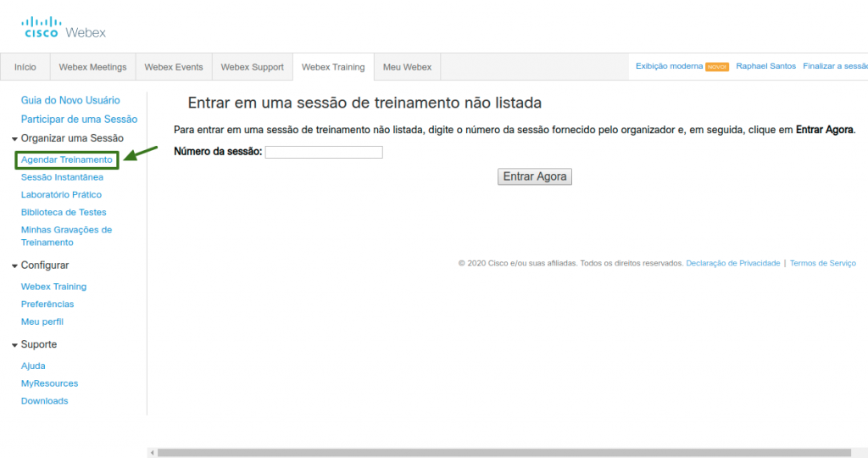Image resolution: width=868 pixels, height=458 pixels.
Task: Click the page title 'Entrar em uma sessão'
Action: tap(364, 103)
